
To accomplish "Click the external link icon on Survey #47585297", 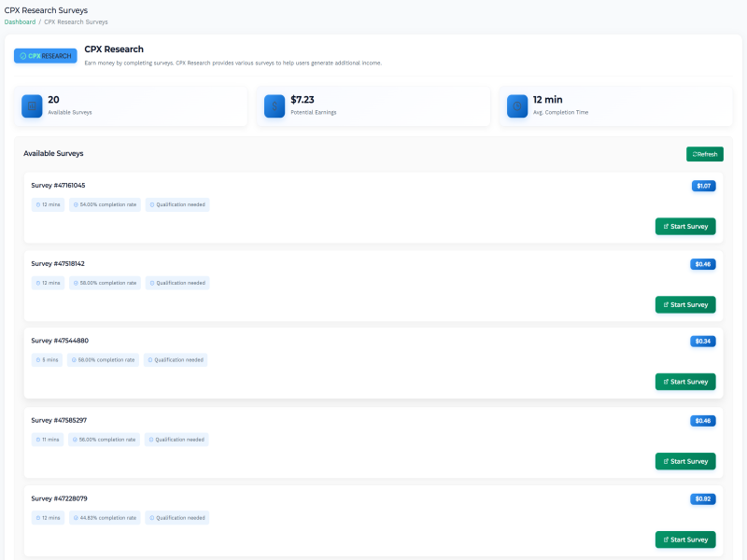I will [665, 461].
